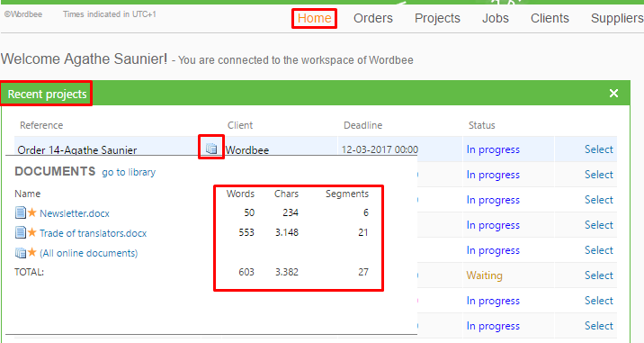Open the (All online documents) link
This screenshot has width=644, height=343.
point(88,253)
